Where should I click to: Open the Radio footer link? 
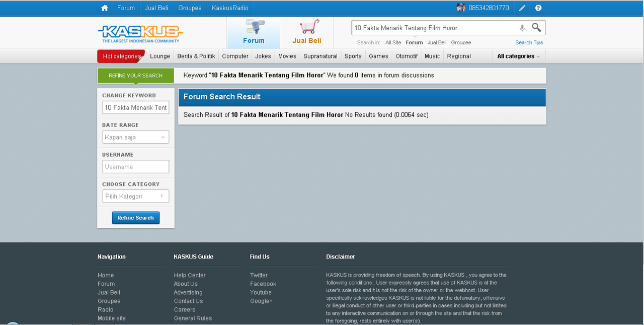(106, 309)
